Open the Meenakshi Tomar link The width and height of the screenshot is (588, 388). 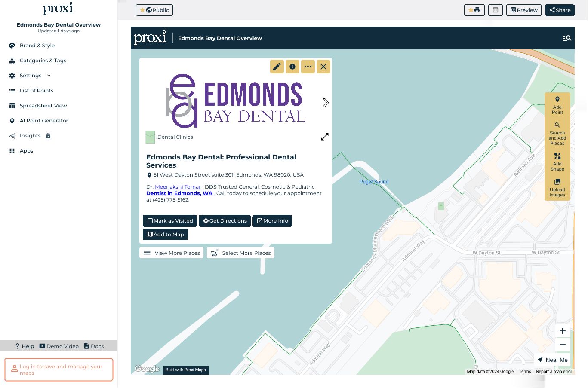tap(178, 187)
